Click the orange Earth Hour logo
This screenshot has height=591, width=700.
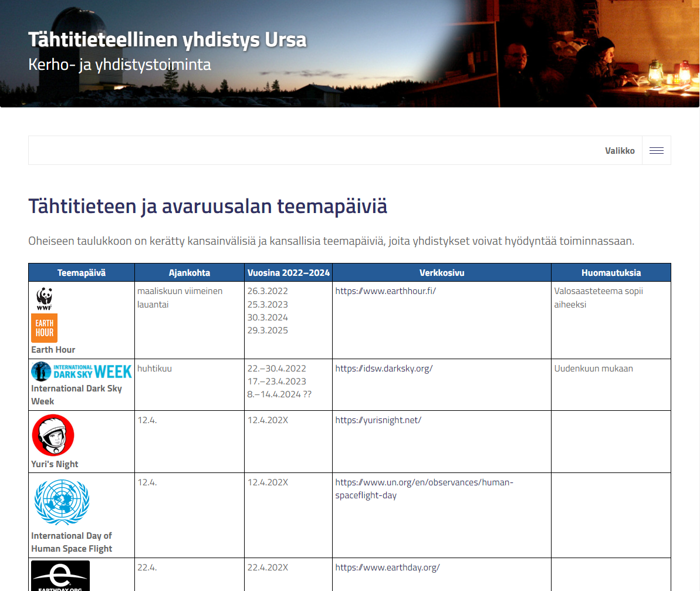[x=44, y=327]
